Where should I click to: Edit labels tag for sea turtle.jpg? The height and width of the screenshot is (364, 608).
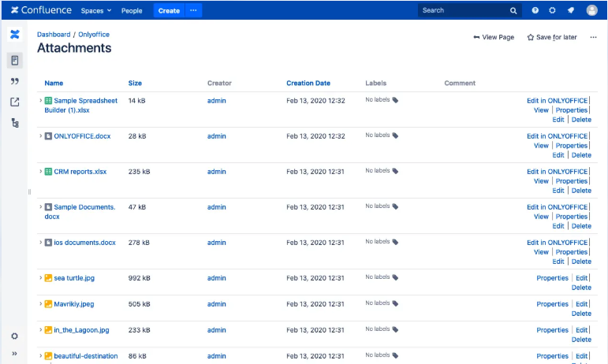click(x=395, y=277)
